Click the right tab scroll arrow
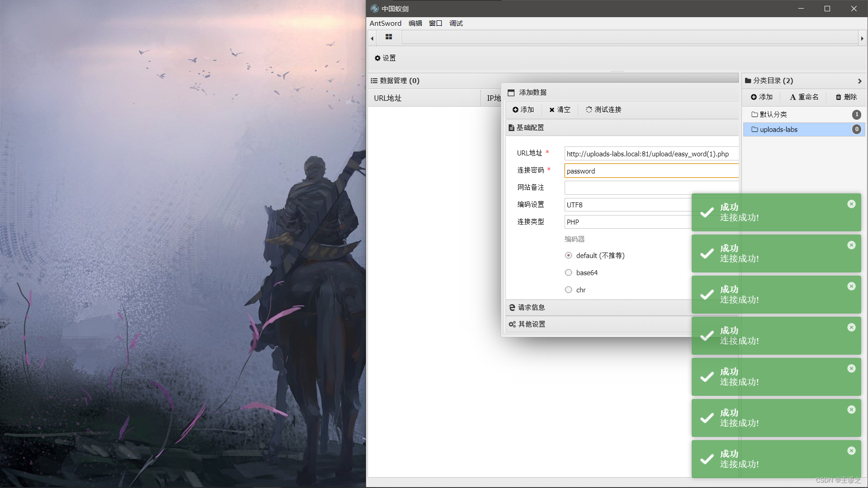Image resolution: width=868 pixels, height=488 pixels. click(862, 38)
